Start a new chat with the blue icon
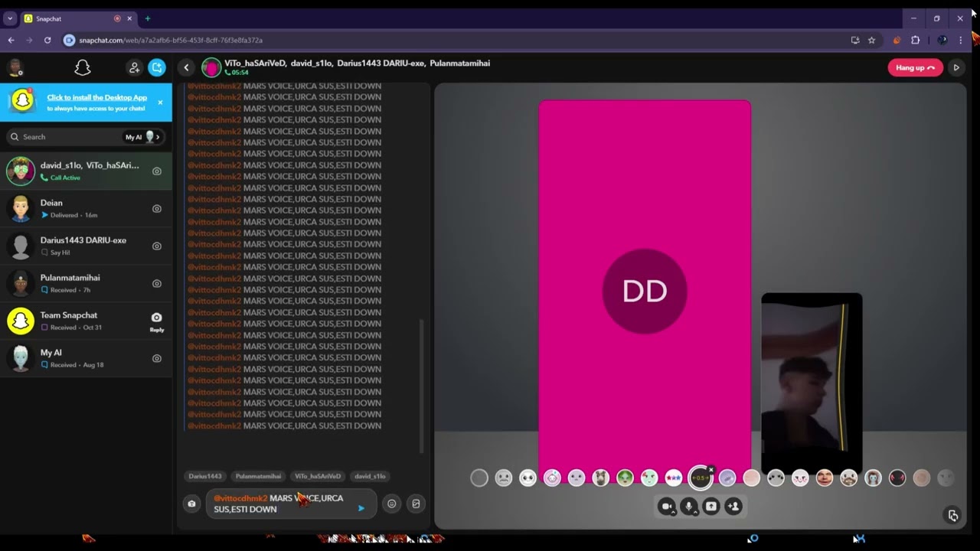Image resolution: width=980 pixels, height=551 pixels. tap(157, 68)
